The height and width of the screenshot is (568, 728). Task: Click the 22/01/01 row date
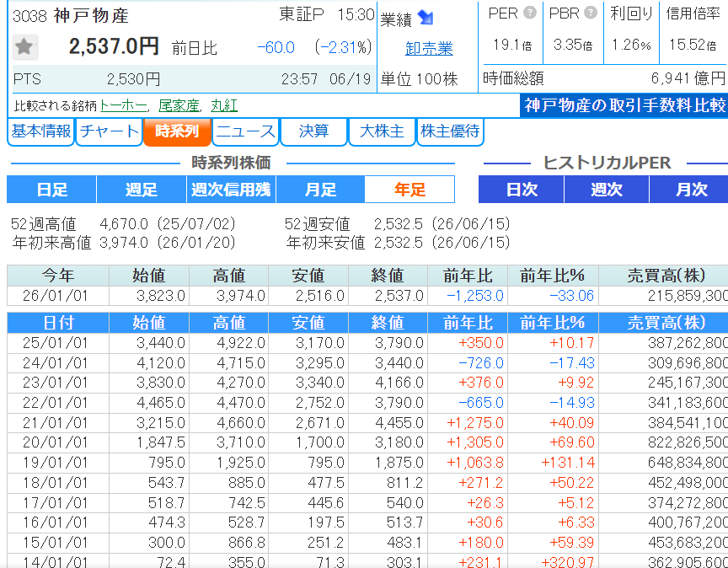pos(56,403)
